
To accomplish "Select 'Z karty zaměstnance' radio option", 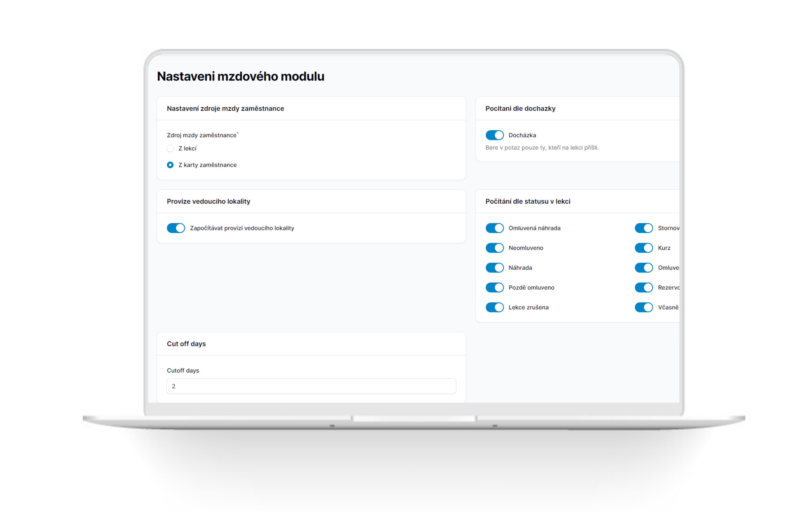I will (170, 165).
